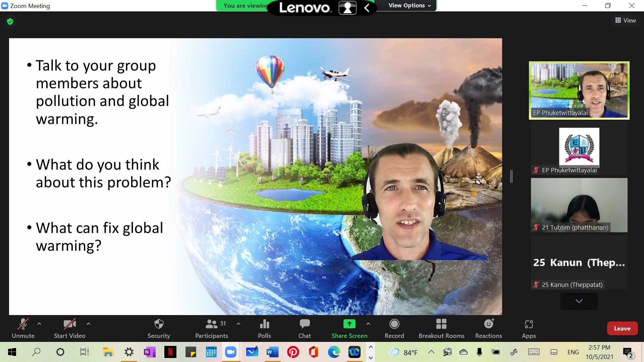The image size is (644, 362).
Task: Open the Participants panel
Action: 212,328
